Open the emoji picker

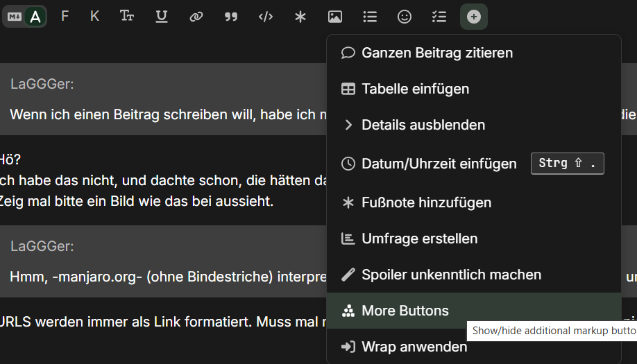[405, 17]
